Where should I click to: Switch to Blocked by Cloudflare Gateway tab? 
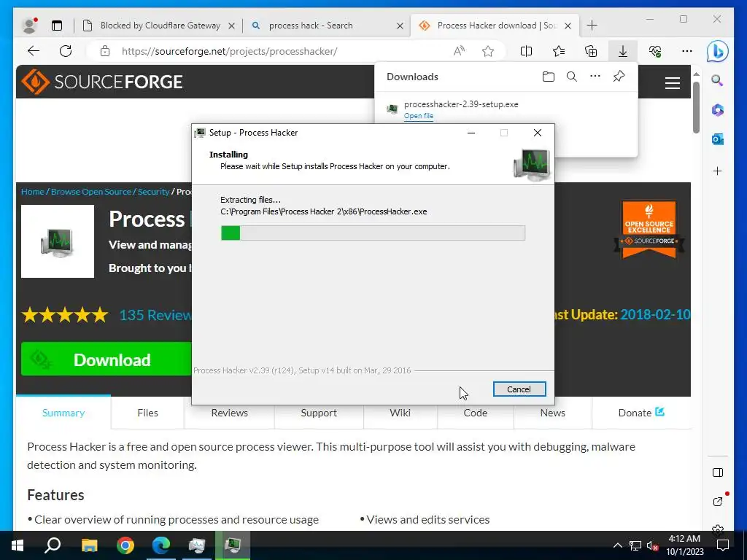point(160,26)
